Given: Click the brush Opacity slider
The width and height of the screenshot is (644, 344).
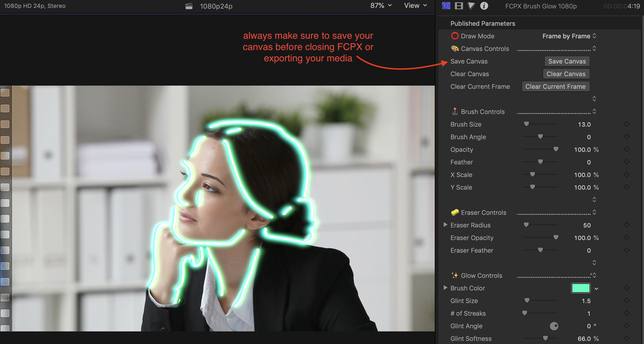Looking at the screenshot, I should point(540,149).
